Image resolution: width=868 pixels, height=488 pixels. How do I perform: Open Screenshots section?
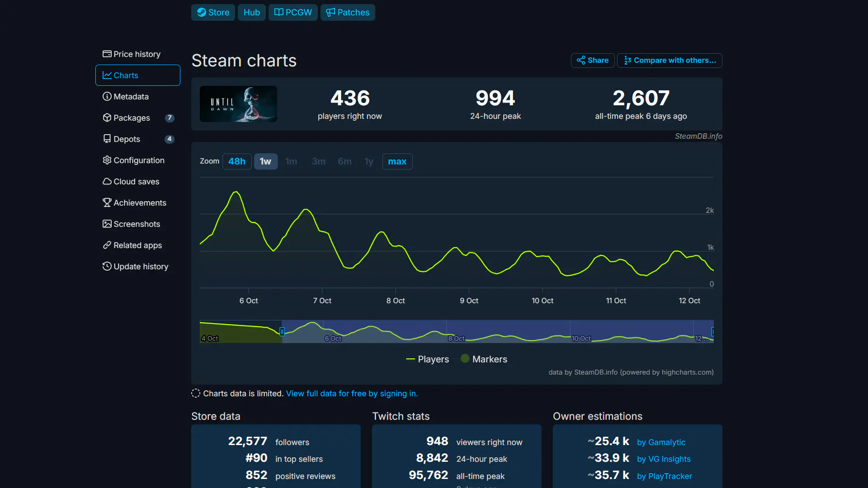138,224
